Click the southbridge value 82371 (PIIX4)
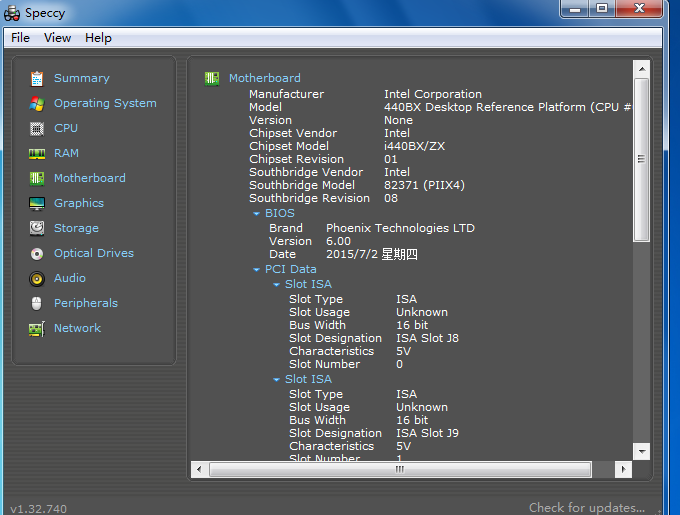The width and height of the screenshot is (680, 515). tap(424, 185)
